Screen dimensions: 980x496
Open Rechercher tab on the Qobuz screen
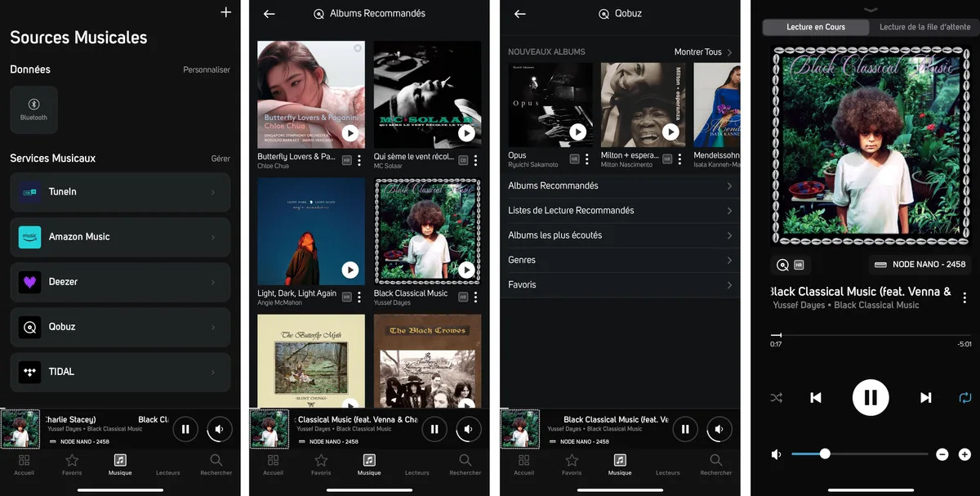click(x=715, y=465)
